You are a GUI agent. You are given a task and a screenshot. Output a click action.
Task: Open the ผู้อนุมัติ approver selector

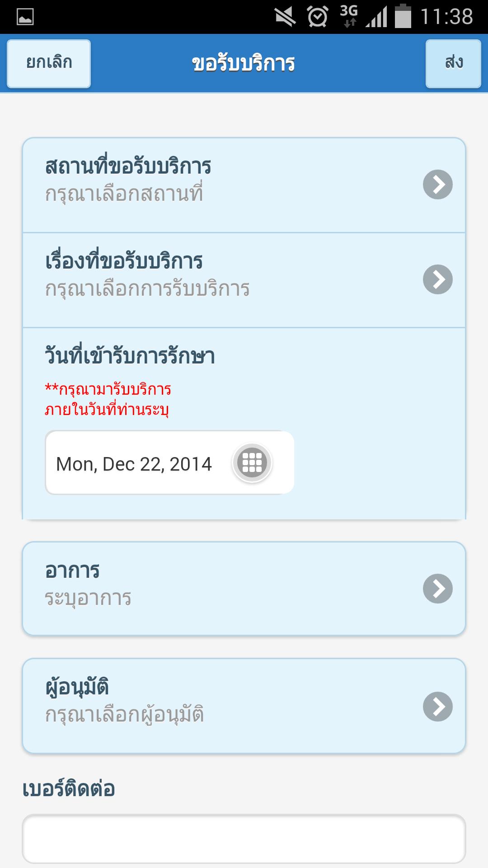226,706
